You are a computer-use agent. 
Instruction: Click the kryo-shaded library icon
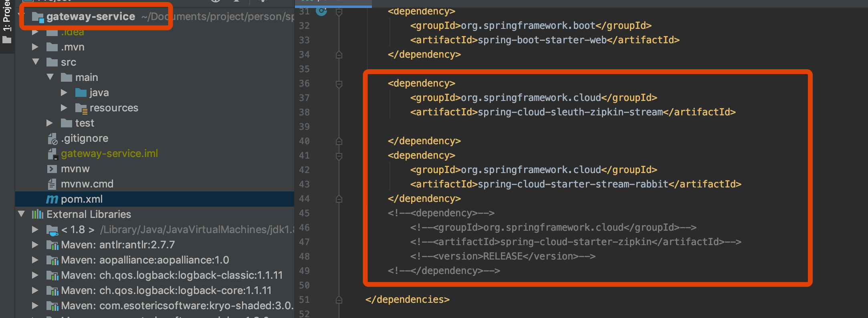[52, 306]
